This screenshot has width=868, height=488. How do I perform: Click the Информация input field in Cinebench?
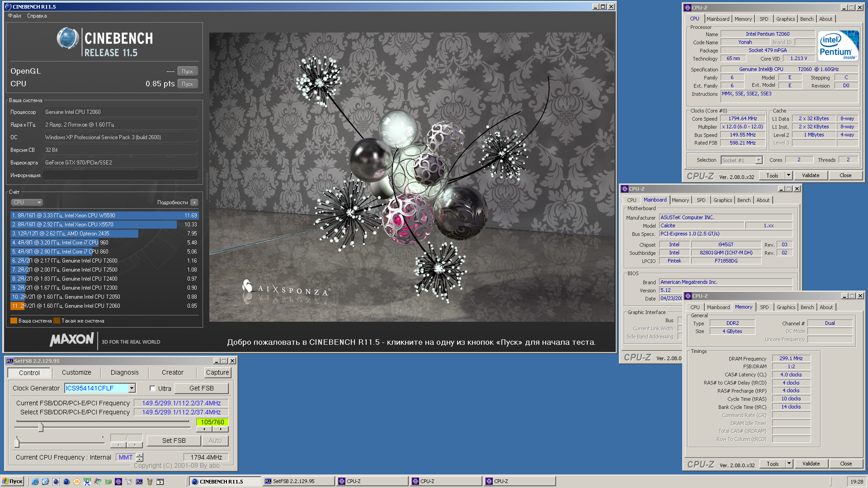point(120,175)
